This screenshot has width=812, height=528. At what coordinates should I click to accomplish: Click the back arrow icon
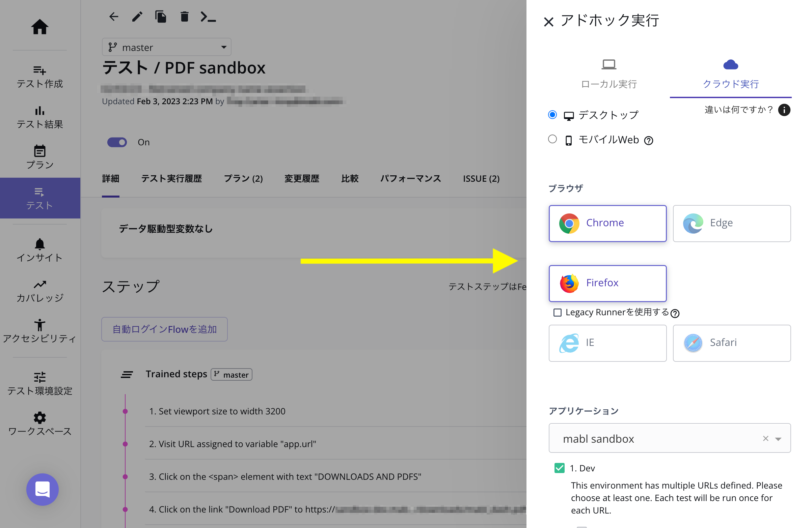114,17
